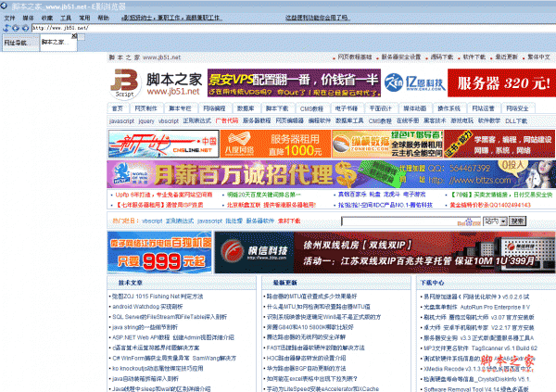Click the 网页教程基础 top link
Image resolution: width=556 pixels, height=392 pixels.
(355, 57)
